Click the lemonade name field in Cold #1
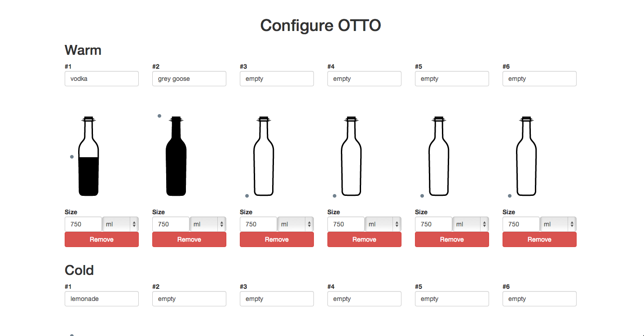The height and width of the screenshot is (336, 644). [101, 299]
